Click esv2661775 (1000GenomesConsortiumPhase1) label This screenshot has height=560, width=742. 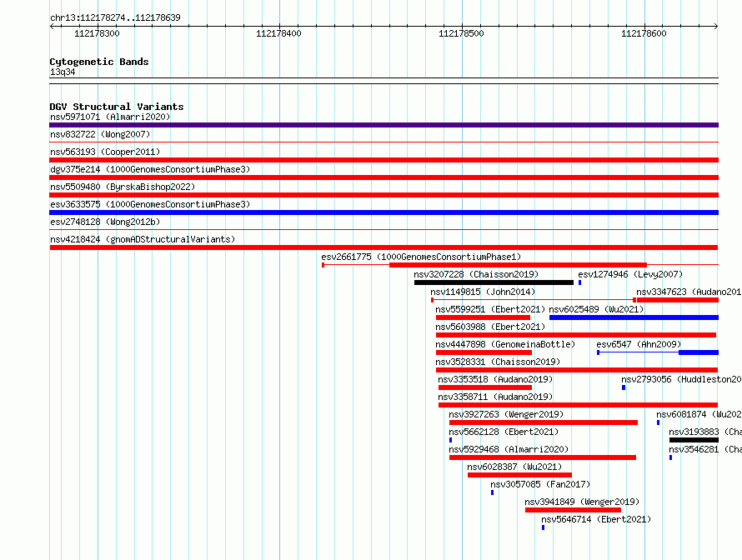[421, 257]
